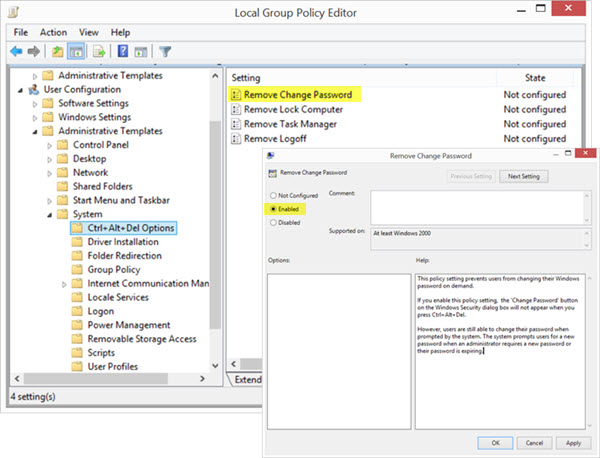Open the File menu
Screen dimensions: 600x458
[x=21, y=33]
